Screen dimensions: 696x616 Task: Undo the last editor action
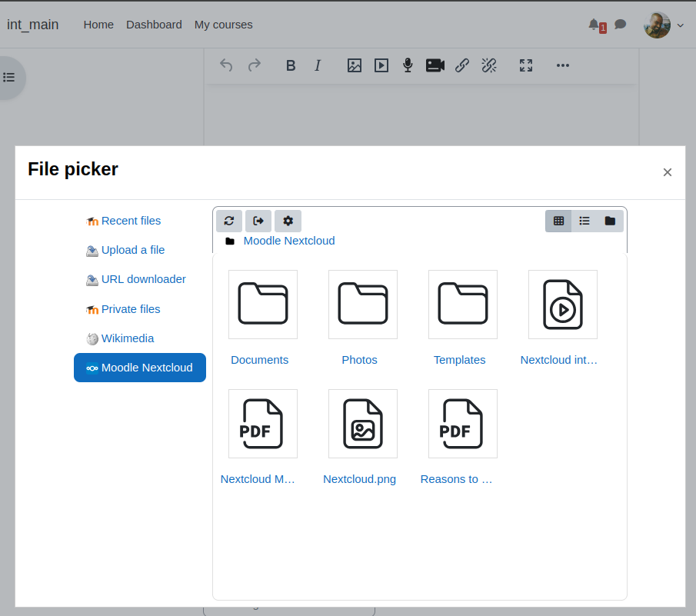pos(226,65)
